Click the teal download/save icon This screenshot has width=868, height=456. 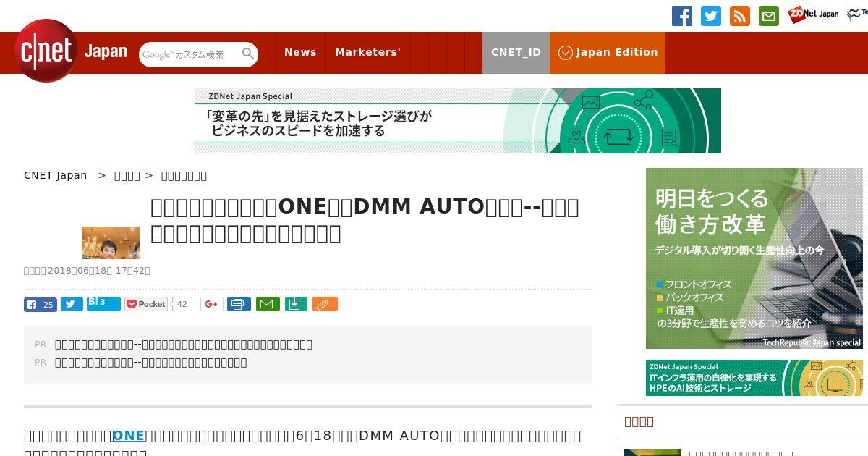point(296,304)
